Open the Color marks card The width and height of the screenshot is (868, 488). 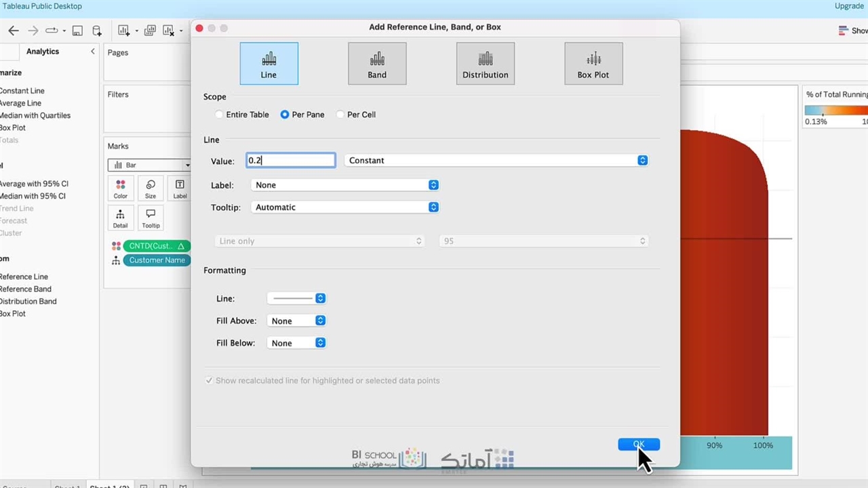[121, 189]
